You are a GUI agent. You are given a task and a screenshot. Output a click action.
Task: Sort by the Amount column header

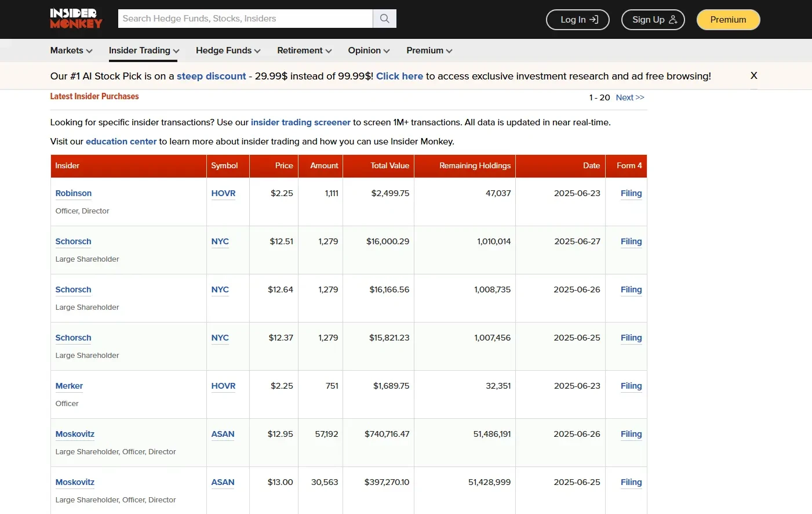point(321,166)
